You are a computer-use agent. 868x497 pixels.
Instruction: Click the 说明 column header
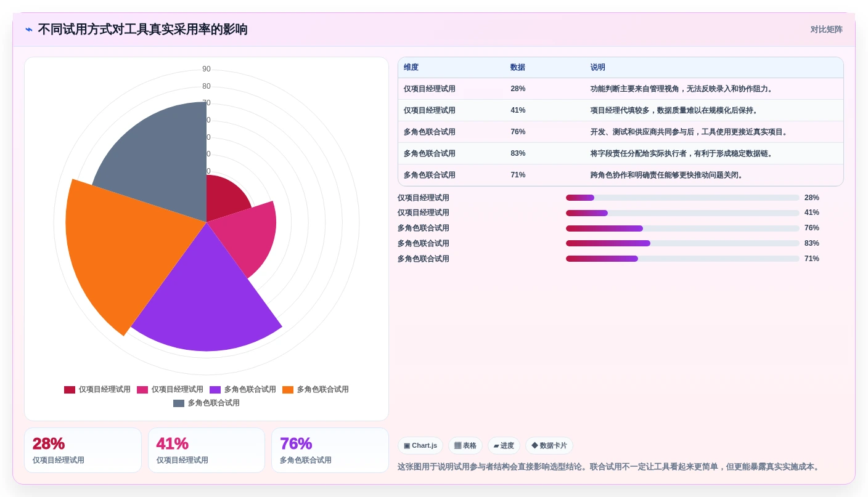(x=598, y=68)
